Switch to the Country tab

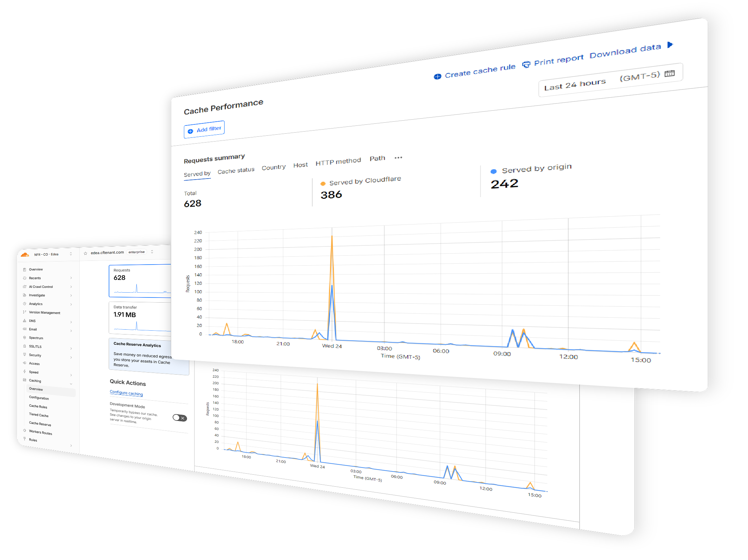pyautogui.click(x=273, y=167)
